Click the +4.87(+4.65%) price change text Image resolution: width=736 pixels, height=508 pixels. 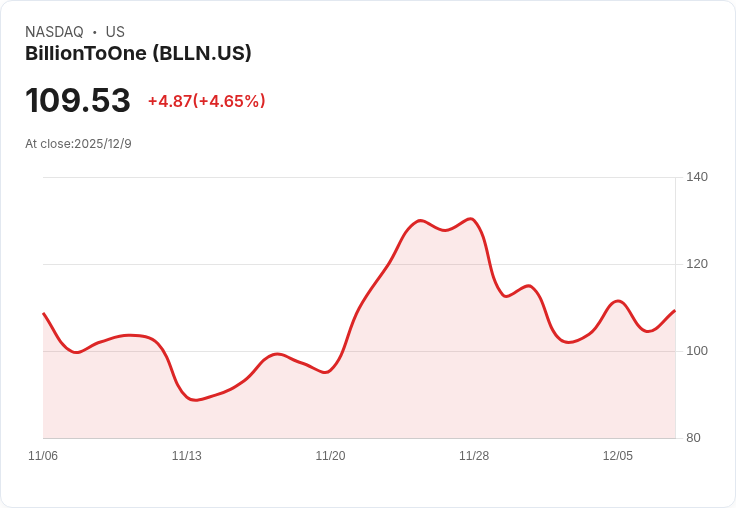click(207, 101)
